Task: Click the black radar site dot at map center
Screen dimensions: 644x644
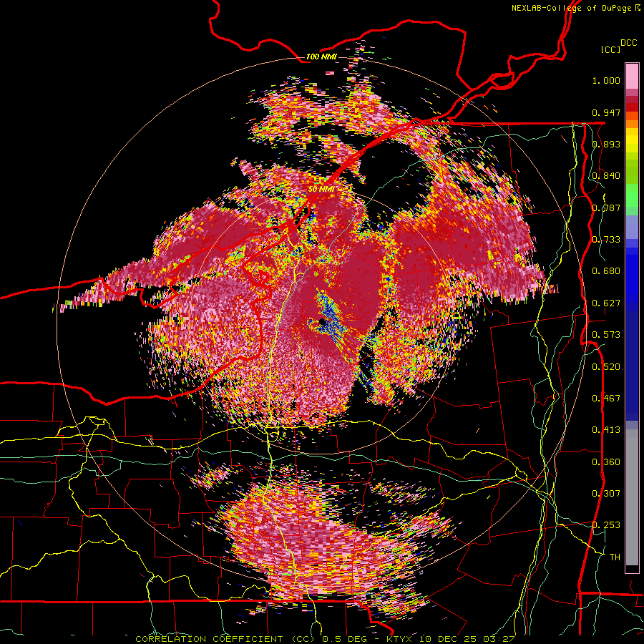Action: tap(322, 322)
